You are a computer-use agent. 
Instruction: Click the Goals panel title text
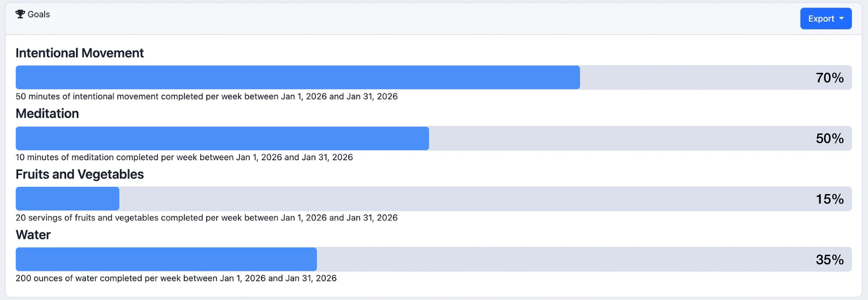pos(39,14)
